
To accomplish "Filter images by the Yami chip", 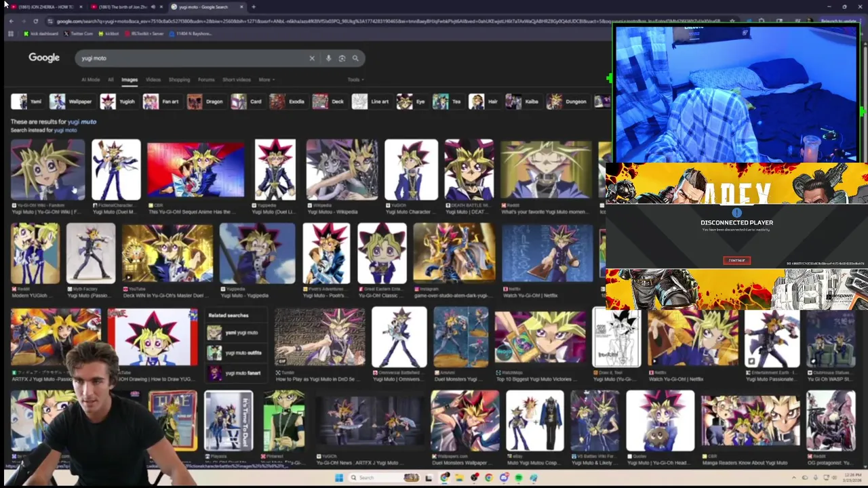I will (x=27, y=102).
